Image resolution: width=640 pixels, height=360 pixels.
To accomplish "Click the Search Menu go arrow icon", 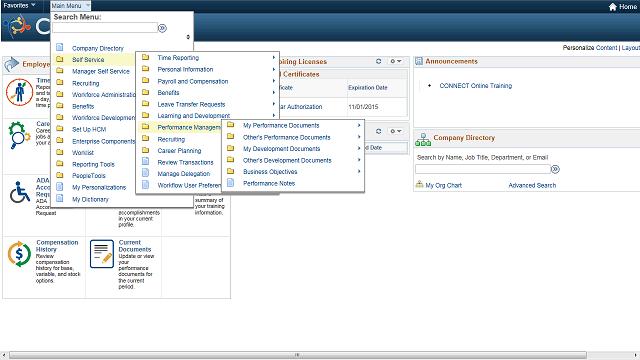I will click(162, 28).
